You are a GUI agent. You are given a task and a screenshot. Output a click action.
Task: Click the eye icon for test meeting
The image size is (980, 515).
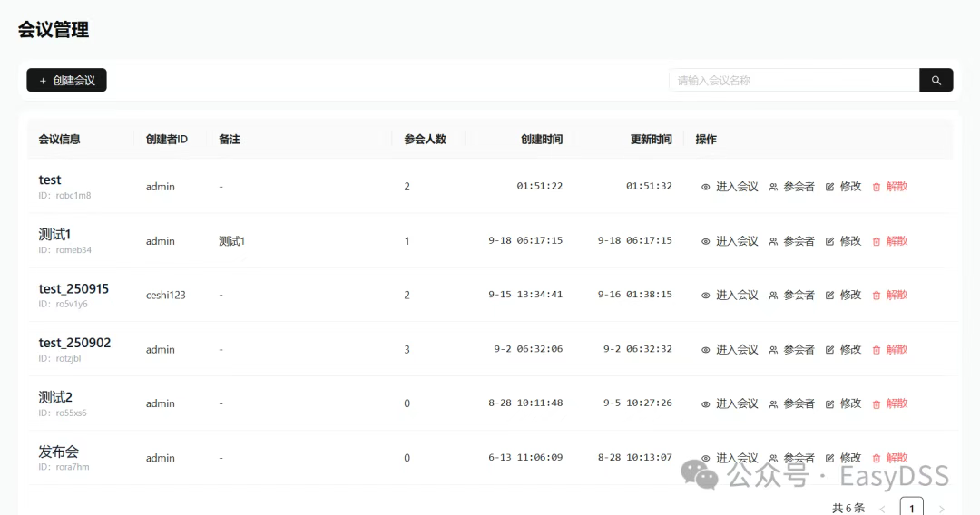pyautogui.click(x=705, y=187)
